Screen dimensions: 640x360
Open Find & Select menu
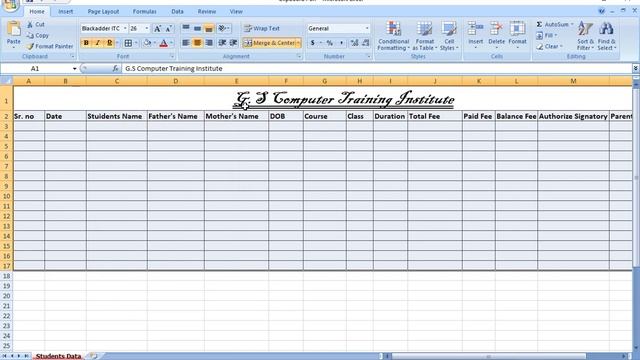click(607, 36)
